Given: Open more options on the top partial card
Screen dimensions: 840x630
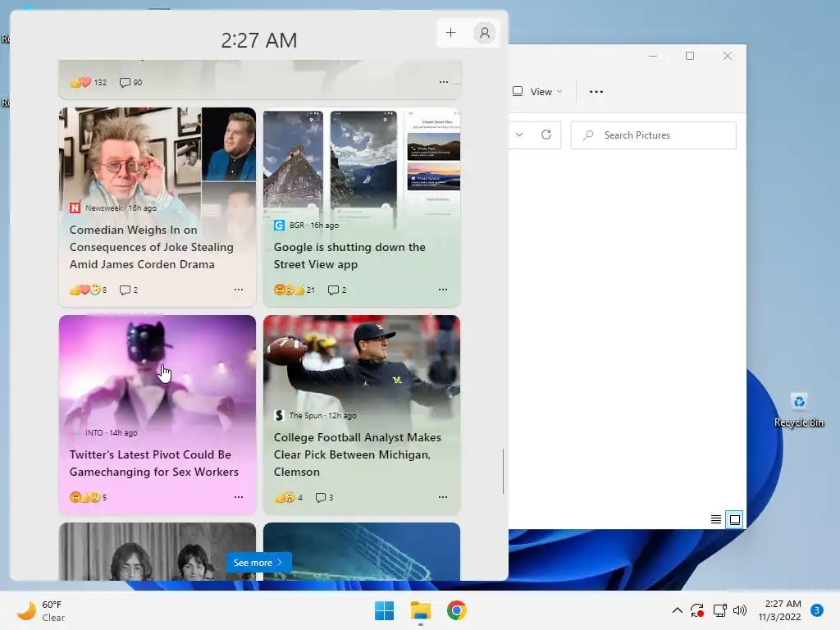Looking at the screenshot, I should [x=444, y=82].
